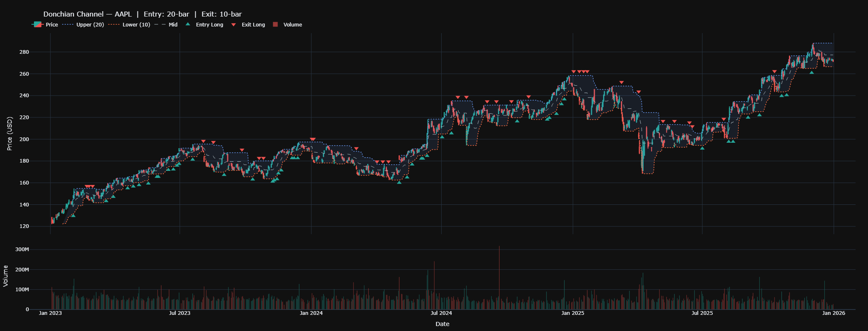Click the Jul 2025 date tick label
The image size is (868, 331).
[702, 313]
